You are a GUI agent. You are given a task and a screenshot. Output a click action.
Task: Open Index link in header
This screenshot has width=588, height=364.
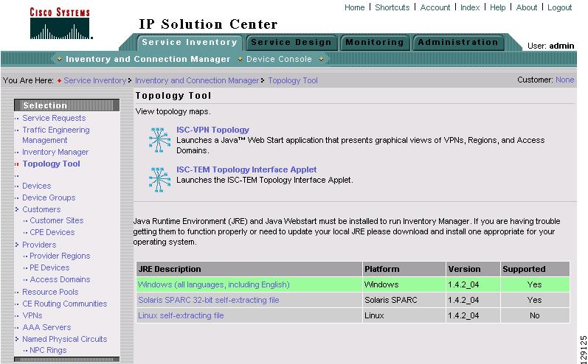(470, 7)
